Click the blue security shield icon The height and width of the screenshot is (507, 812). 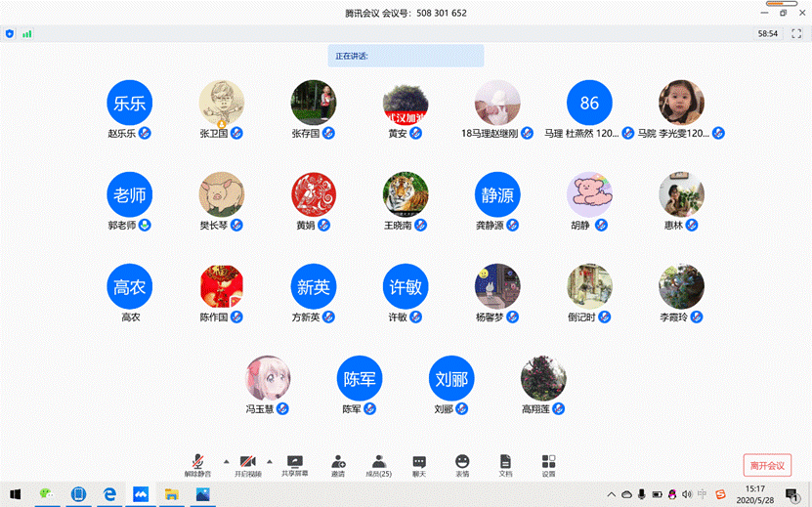[x=10, y=33]
